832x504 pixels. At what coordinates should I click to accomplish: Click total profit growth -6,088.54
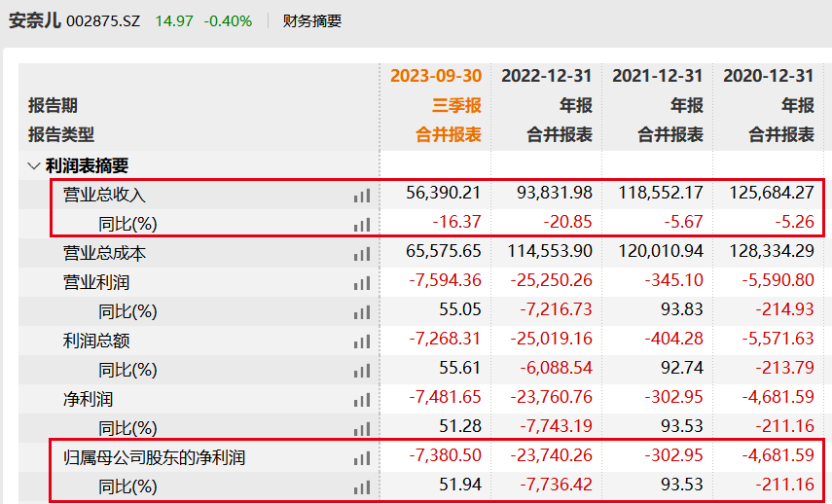click(556, 368)
